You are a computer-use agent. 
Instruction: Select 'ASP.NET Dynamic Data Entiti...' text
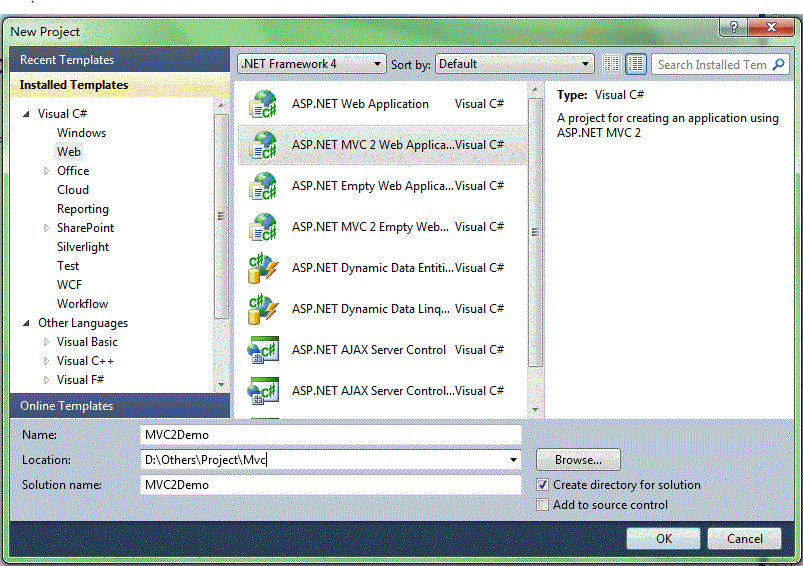pyautogui.click(x=372, y=268)
